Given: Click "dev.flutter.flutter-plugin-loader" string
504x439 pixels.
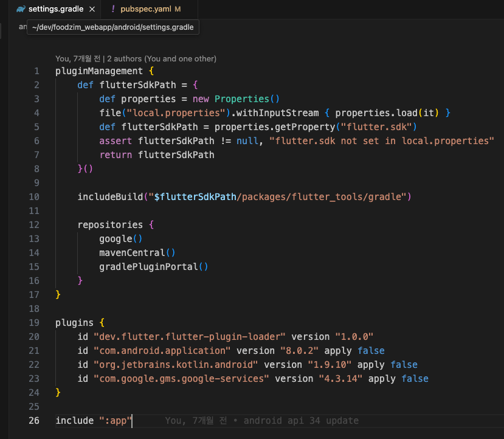Looking at the screenshot, I should coord(189,337).
